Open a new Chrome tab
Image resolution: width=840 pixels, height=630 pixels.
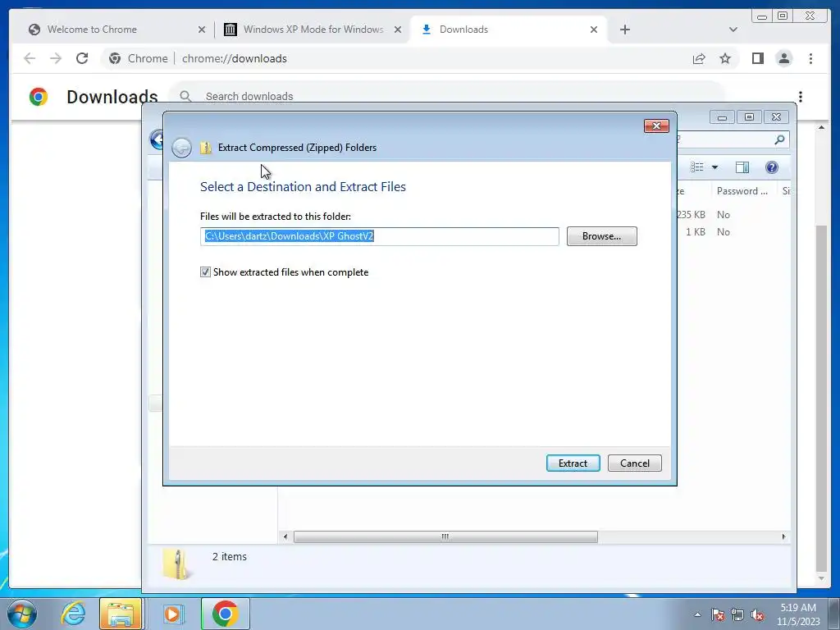pyautogui.click(x=624, y=30)
